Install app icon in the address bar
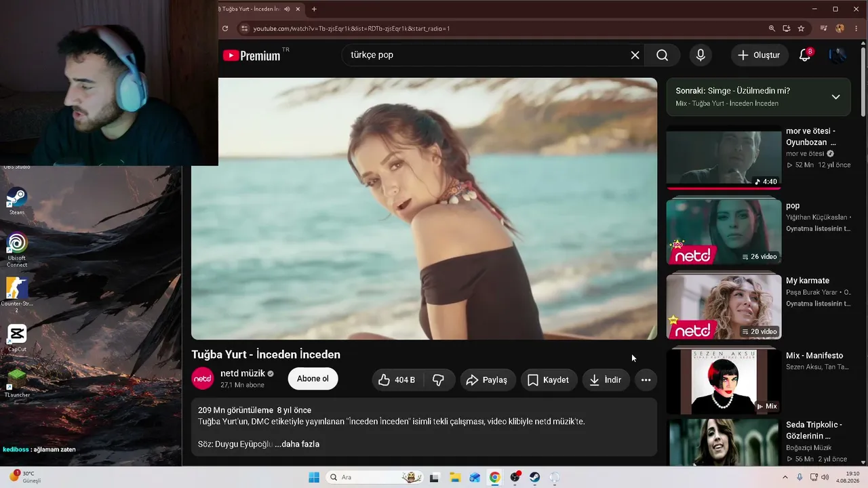The height and width of the screenshot is (488, 868). [x=787, y=28]
